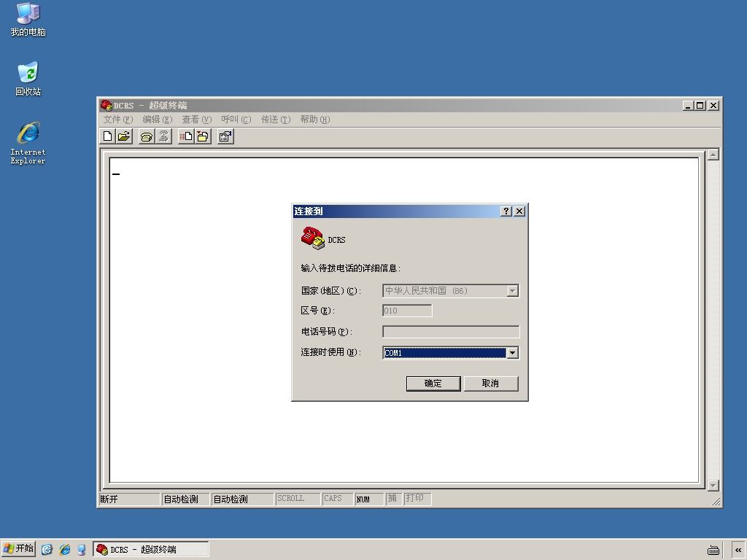Image resolution: width=747 pixels, height=560 pixels.
Task: Open the 连接时使用 COM1 dropdown
Action: tap(513, 353)
